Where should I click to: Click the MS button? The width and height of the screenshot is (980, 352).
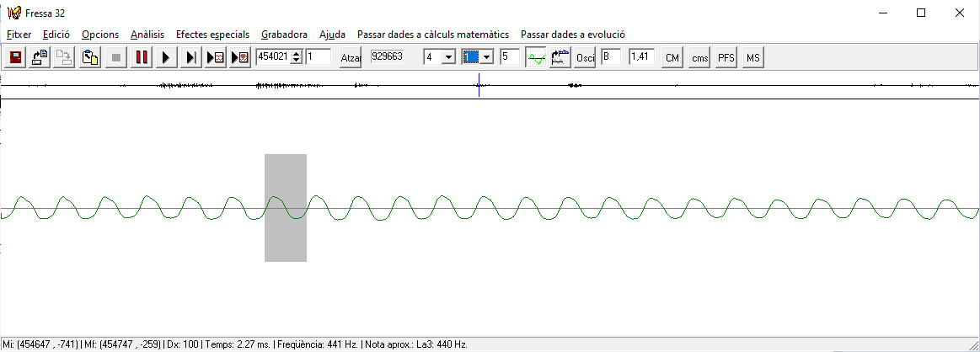pyautogui.click(x=752, y=57)
